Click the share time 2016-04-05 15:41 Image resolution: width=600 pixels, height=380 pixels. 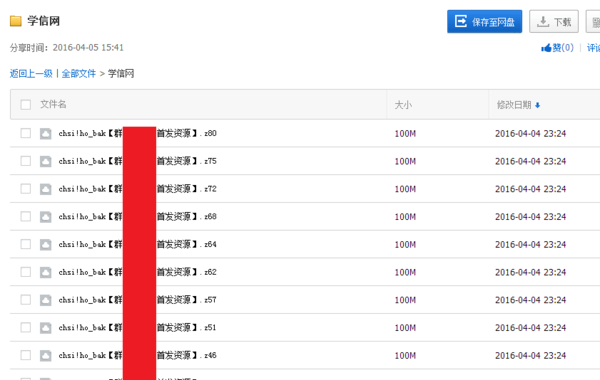(88, 47)
